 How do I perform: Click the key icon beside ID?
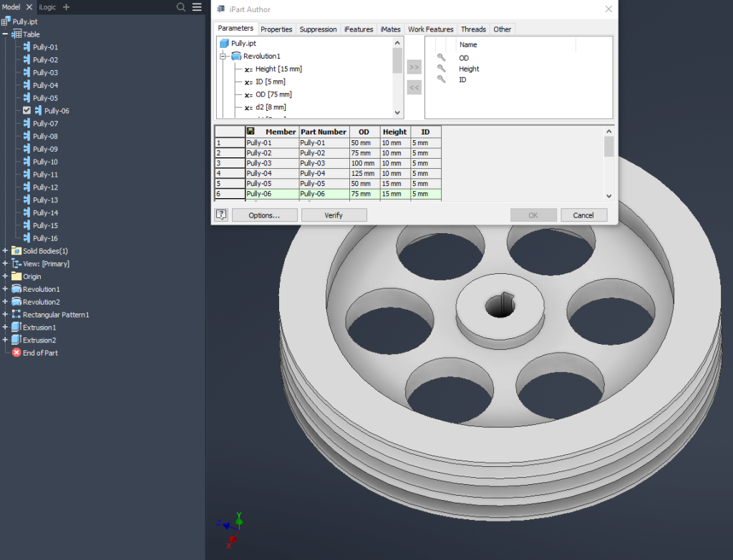point(442,79)
